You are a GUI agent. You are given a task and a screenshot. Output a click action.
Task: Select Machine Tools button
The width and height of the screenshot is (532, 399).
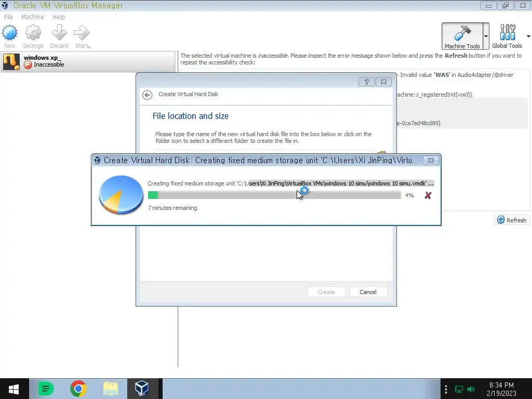click(462, 36)
